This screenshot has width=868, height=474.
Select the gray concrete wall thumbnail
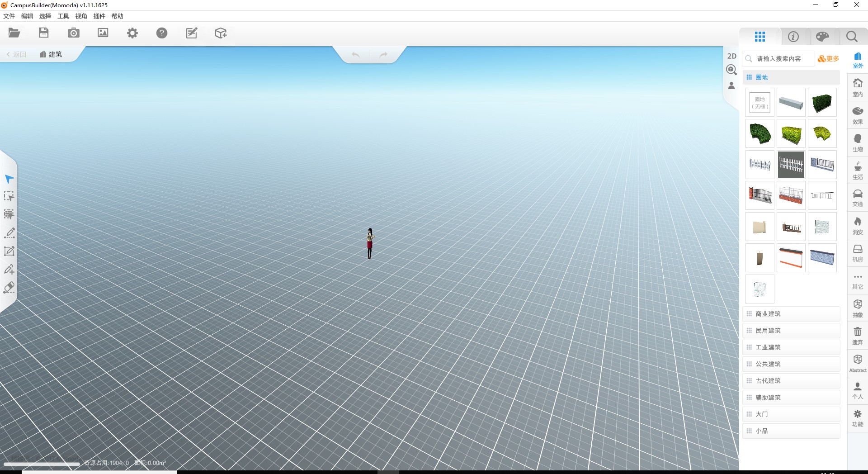tap(791, 103)
